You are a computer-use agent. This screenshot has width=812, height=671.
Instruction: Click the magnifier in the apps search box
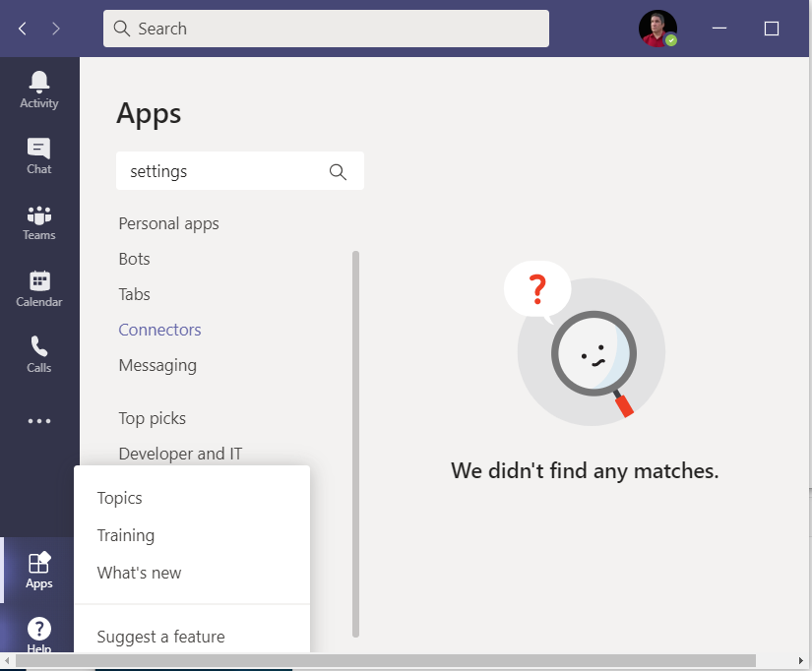coord(338,171)
